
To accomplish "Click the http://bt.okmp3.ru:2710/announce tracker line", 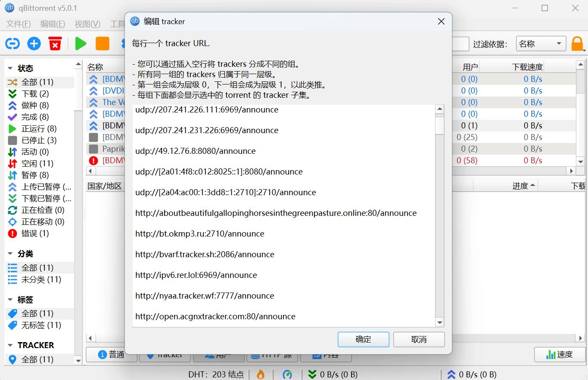I will point(200,234).
